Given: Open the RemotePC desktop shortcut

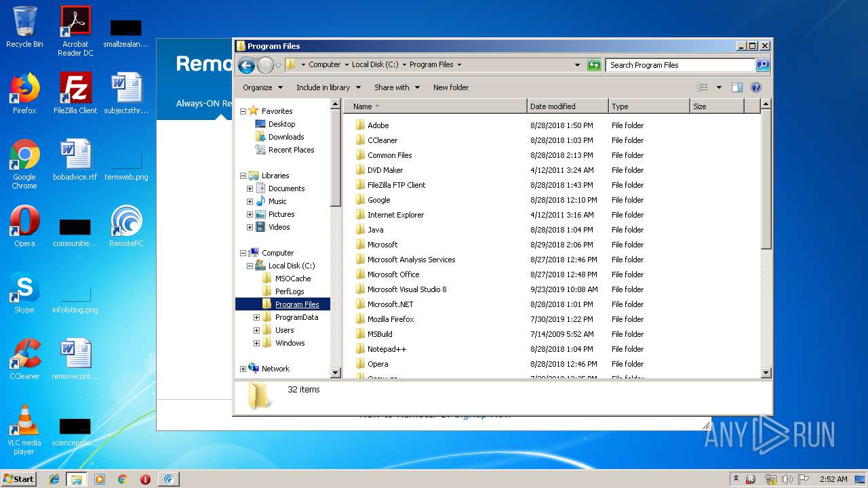Looking at the screenshot, I should [126, 226].
